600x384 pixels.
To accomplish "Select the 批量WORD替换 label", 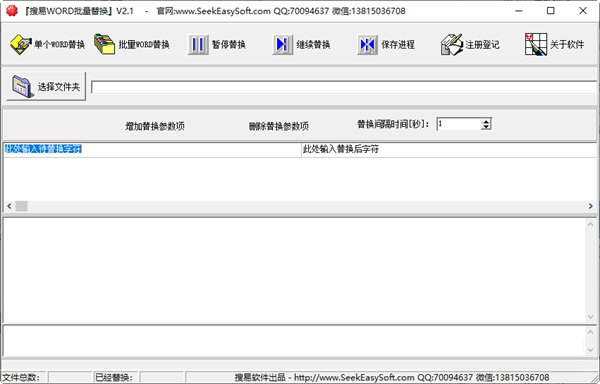I will [x=144, y=45].
